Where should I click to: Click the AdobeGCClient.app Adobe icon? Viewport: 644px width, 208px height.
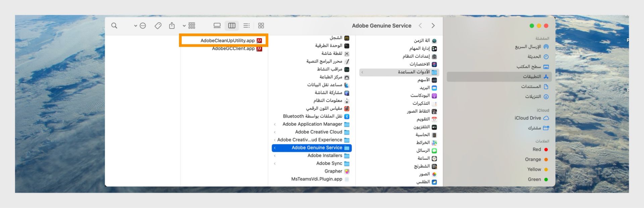[259, 49]
